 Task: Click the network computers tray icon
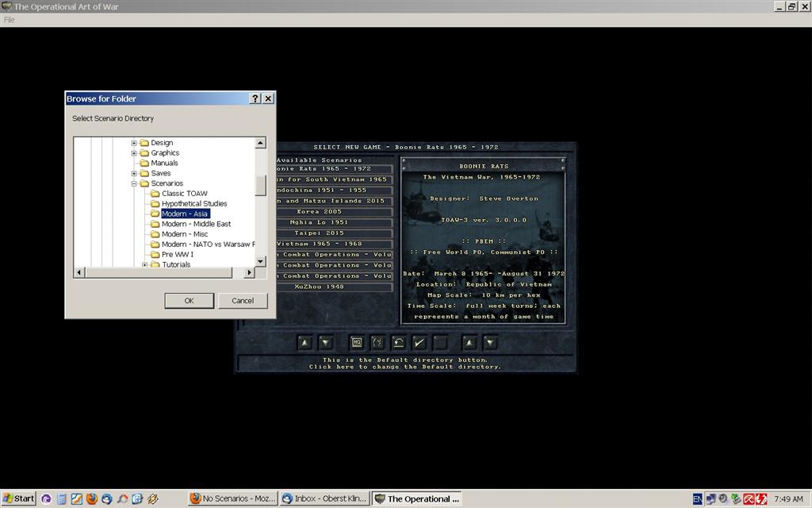pos(710,498)
